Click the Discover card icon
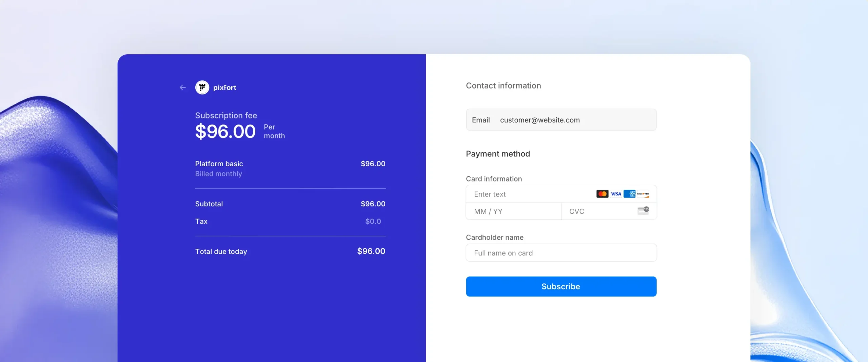868x362 pixels. 643,194
